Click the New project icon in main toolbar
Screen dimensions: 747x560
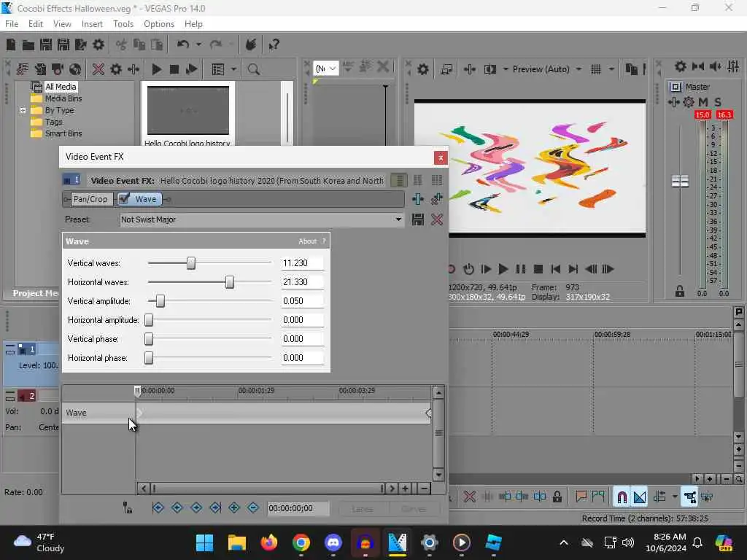click(11, 44)
